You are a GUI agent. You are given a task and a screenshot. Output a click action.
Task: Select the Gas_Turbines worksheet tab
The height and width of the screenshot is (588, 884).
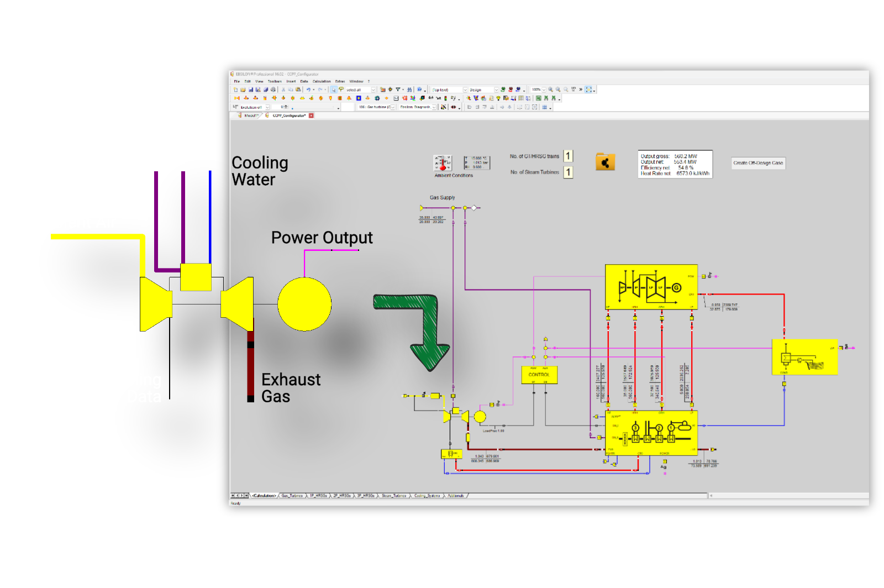292,496
